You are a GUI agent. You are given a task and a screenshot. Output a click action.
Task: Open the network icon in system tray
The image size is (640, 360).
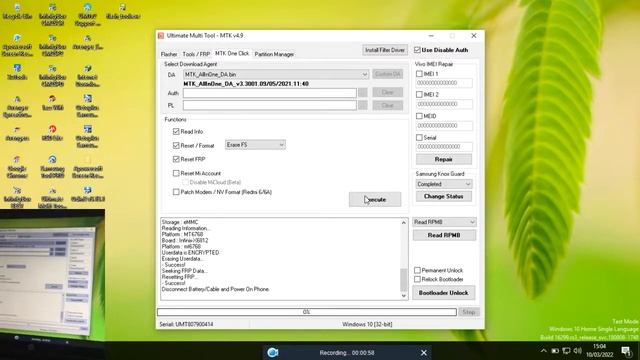point(566,351)
